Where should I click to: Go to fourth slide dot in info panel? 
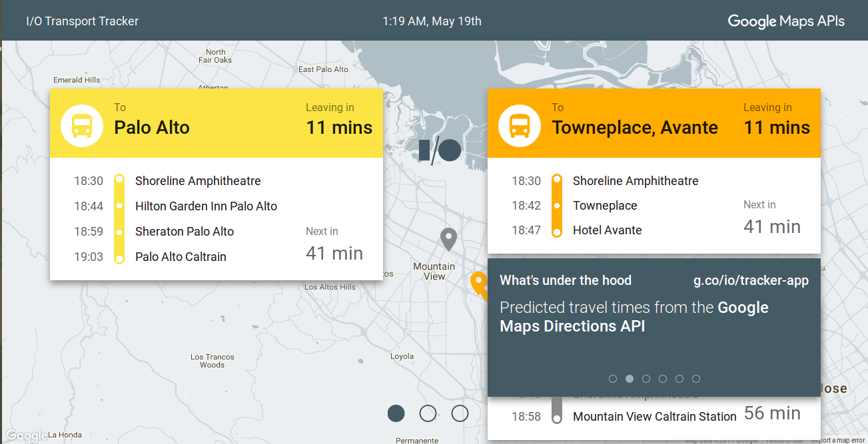pos(663,379)
